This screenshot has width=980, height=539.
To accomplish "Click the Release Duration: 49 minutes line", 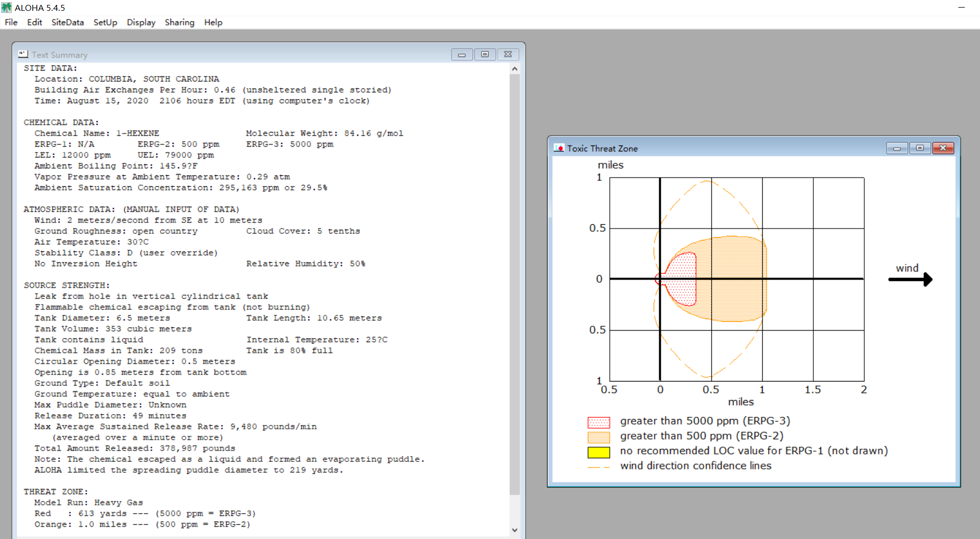I will (111, 416).
